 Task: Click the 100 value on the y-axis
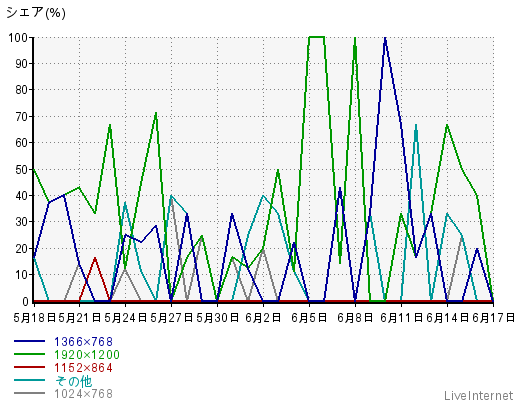coord(18,37)
